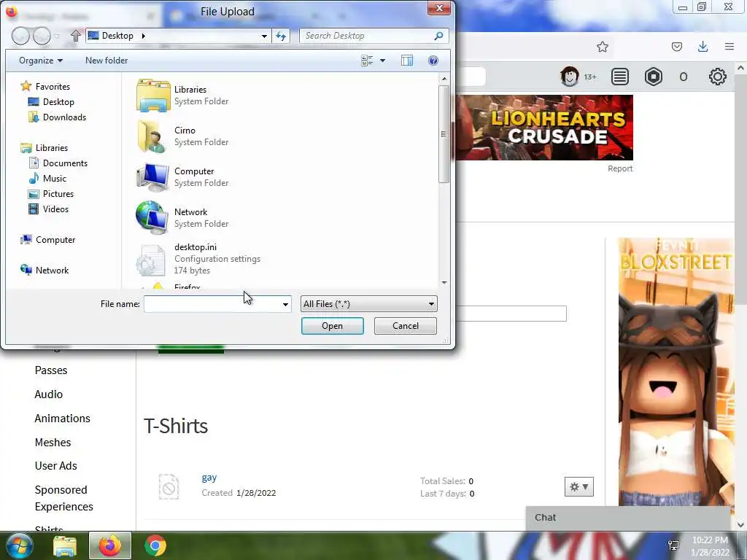Click the Firefox taskbar icon
Image resolution: width=747 pixels, height=560 pixels.
pos(109,545)
